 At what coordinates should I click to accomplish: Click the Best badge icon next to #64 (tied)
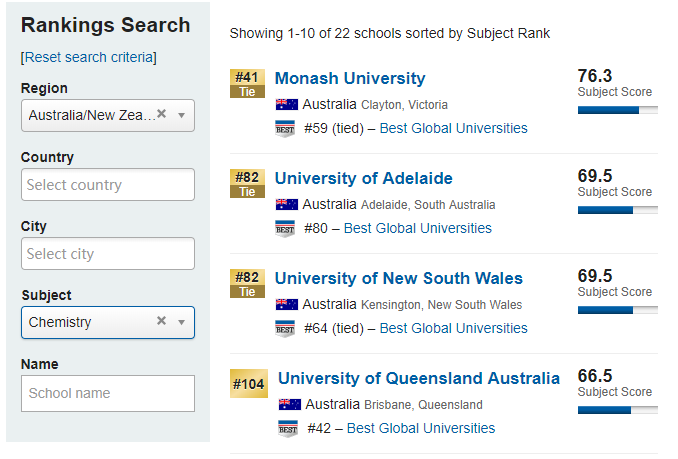pos(285,329)
